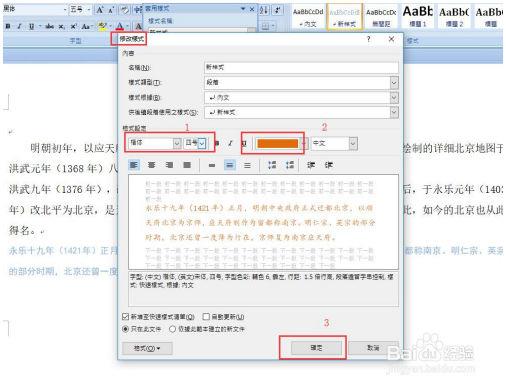Viewport: 506px width, 389px height.
Task: Toggle add to quick style list checkbox
Action: tap(125, 316)
